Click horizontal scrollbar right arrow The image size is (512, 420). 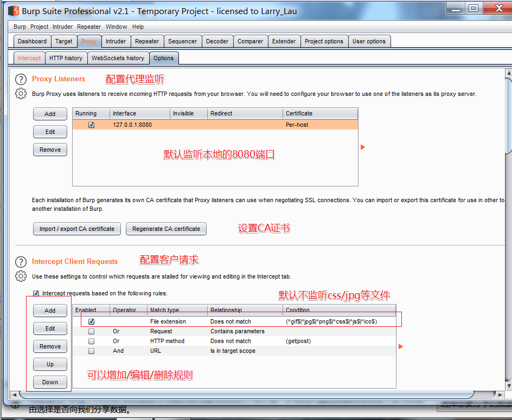pos(500,395)
